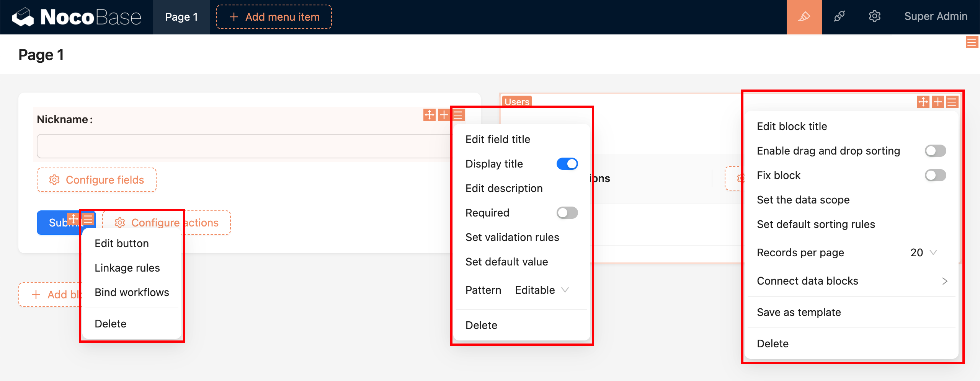Image resolution: width=980 pixels, height=381 pixels.
Task: Open the settings gear in header
Action: (874, 17)
